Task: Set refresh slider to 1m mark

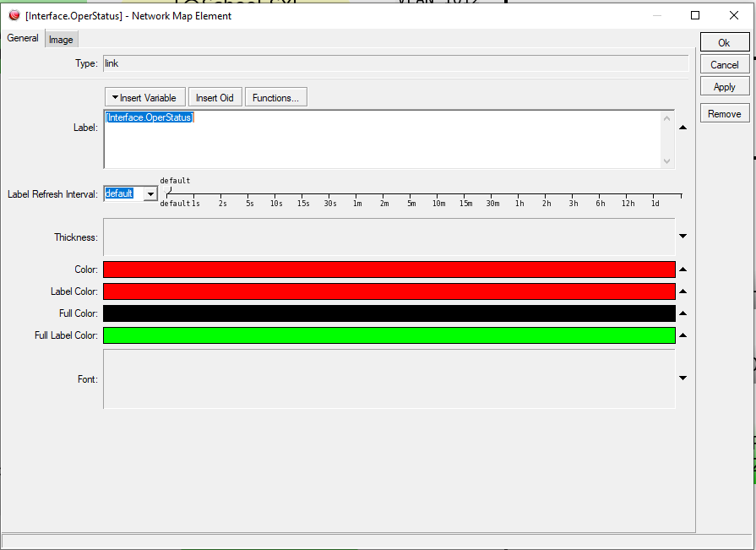Action: coord(357,204)
